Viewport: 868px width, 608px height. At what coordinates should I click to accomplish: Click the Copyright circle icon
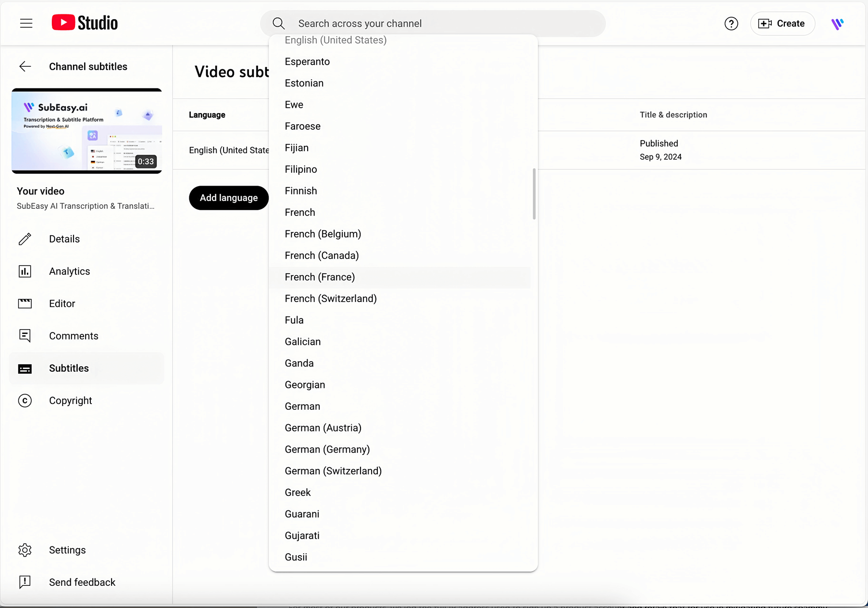point(25,401)
